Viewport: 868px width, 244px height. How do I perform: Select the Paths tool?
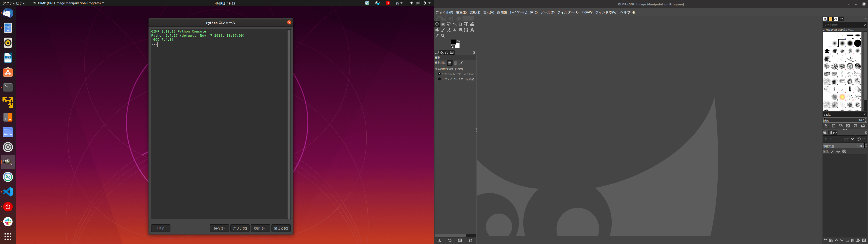[466, 30]
